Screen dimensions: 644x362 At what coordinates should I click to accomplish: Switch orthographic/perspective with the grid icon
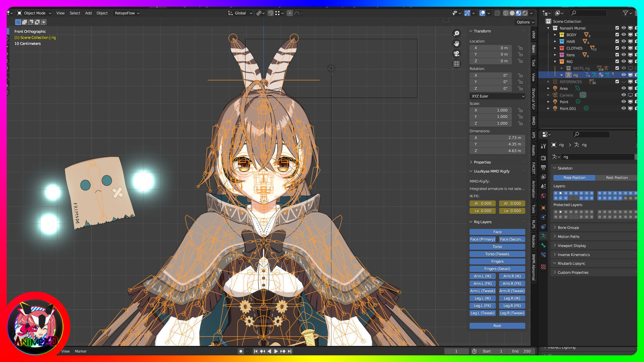click(457, 64)
